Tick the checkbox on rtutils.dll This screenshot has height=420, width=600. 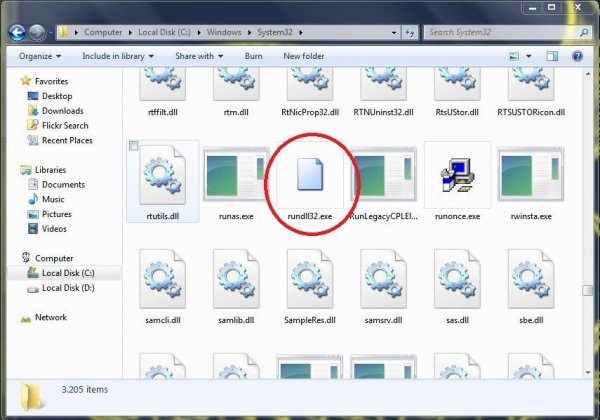[134, 146]
